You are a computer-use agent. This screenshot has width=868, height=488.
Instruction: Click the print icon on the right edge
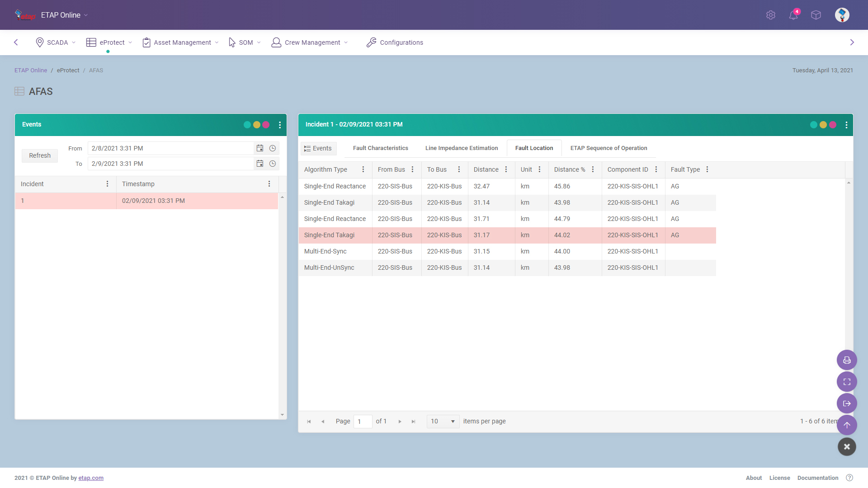(x=847, y=360)
